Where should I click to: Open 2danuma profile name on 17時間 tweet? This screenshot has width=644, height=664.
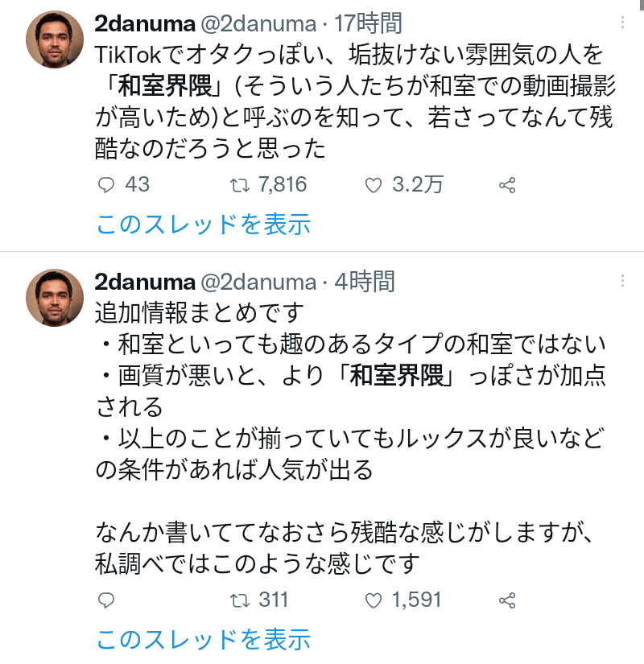pyautogui.click(x=144, y=23)
